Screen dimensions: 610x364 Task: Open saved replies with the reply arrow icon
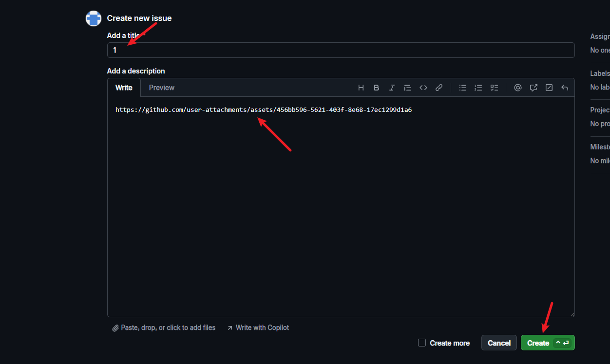coord(565,88)
